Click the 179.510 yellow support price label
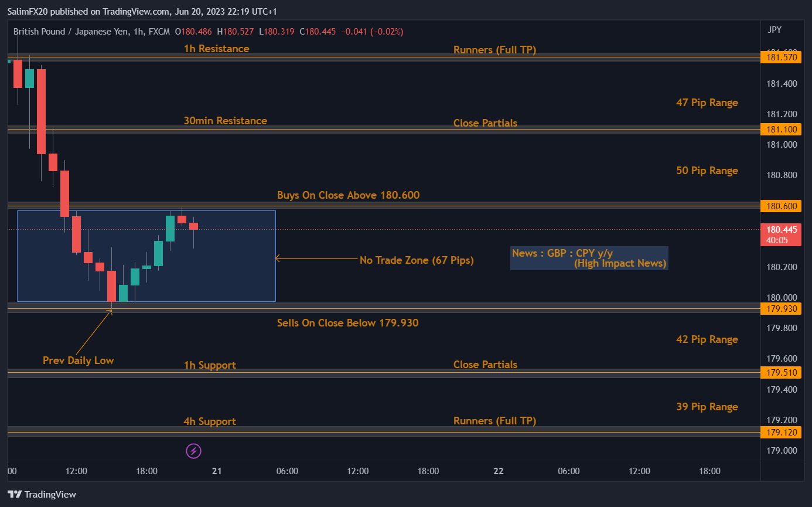The image size is (812, 507). [782, 372]
